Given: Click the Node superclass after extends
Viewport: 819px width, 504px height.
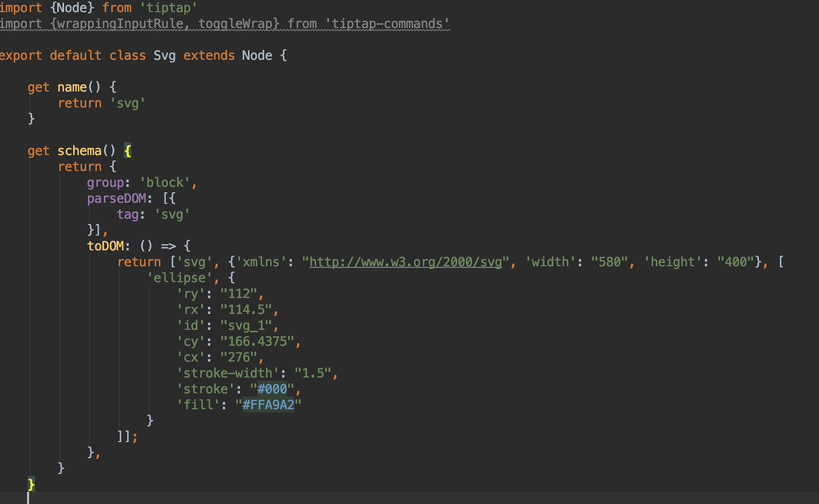Looking at the screenshot, I should click(257, 55).
